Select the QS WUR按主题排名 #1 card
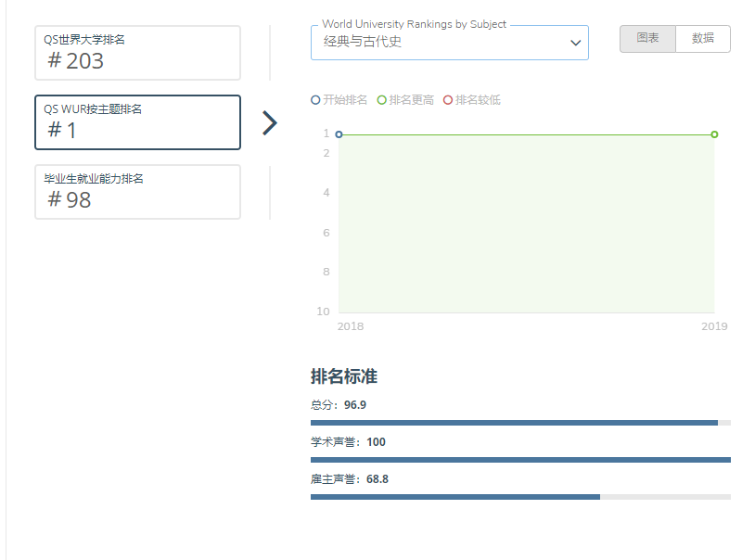The width and height of the screenshot is (755, 560). click(x=137, y=122)
